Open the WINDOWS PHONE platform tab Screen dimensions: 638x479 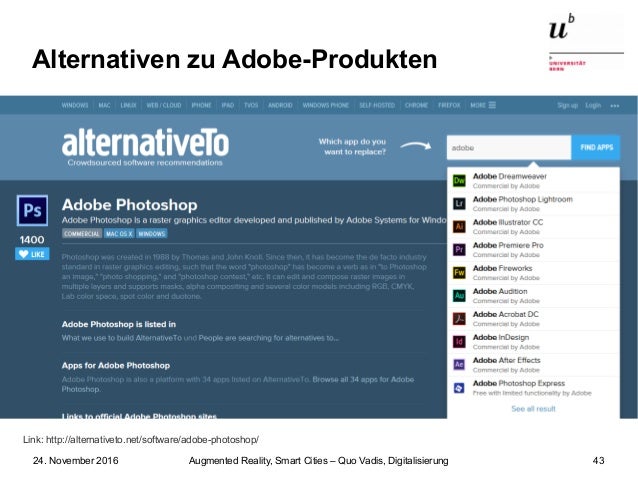click(x=326, y=105)
